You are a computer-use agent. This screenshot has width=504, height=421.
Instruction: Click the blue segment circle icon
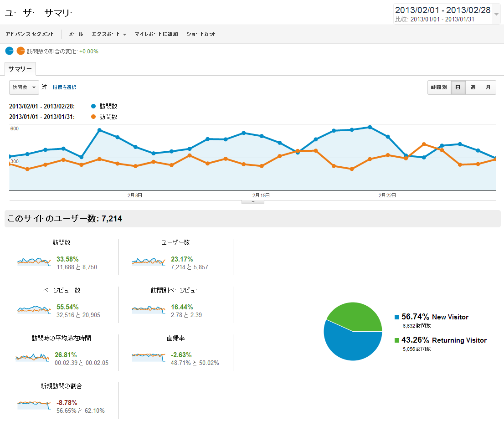click(x=9, y=51)
